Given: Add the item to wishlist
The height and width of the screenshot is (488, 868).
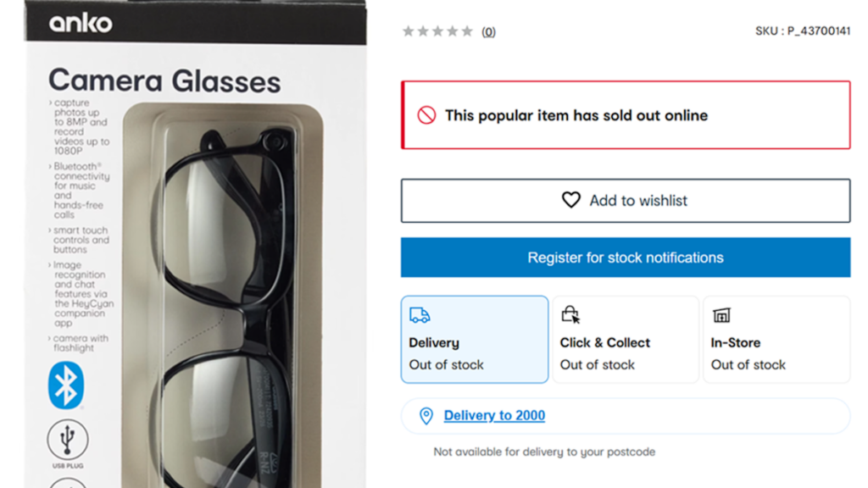Looking at the screenshot, I should [626, 200].
